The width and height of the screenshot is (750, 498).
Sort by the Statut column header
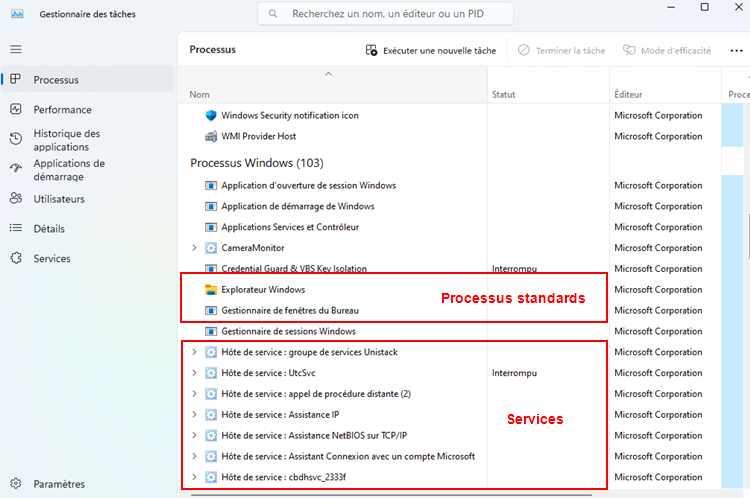click(548, 85)
